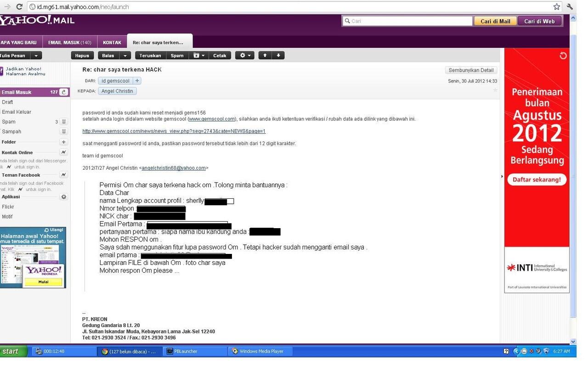Select the Re: char saya terkena tab

pyautogui.click(x=159, y=42)
